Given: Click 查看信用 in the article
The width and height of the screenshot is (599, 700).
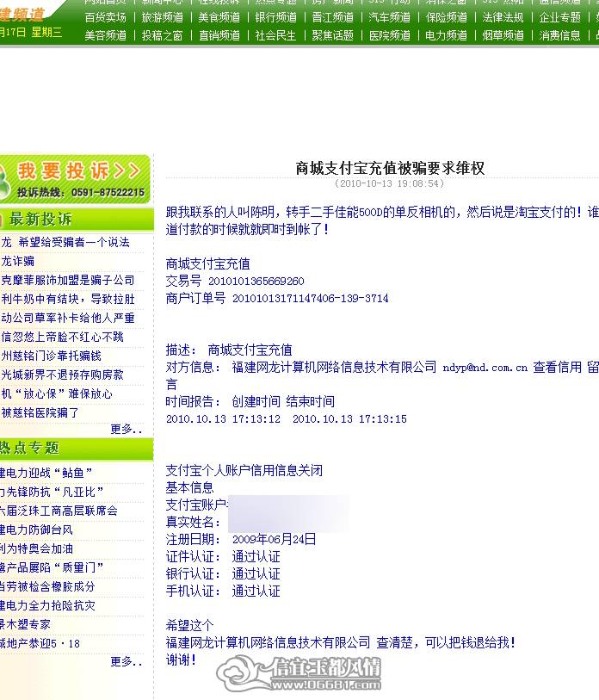Looking at the screenshot, I should tap(558, 368).
